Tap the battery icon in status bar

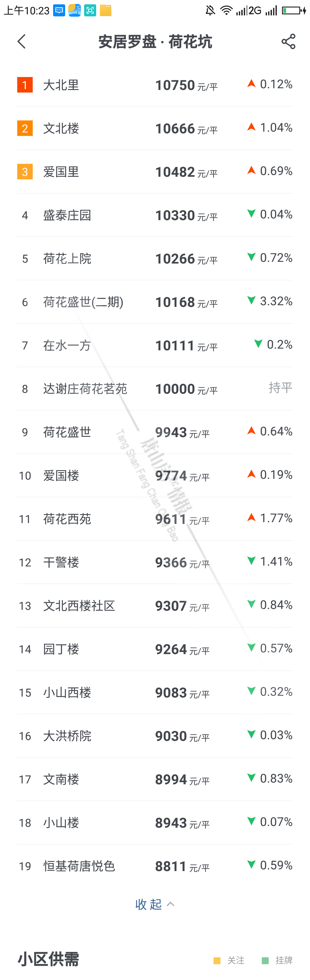tap(294, 10)
